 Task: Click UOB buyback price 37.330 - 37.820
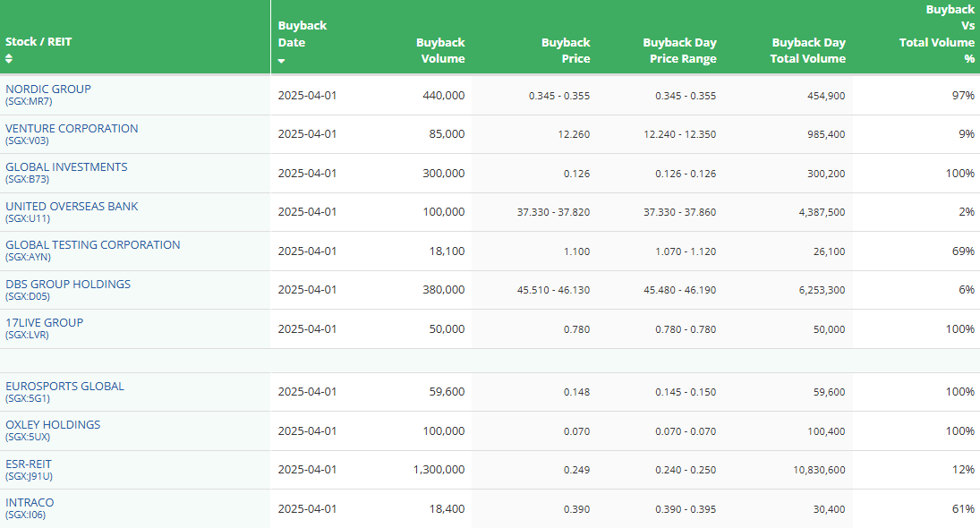[553, 212]
